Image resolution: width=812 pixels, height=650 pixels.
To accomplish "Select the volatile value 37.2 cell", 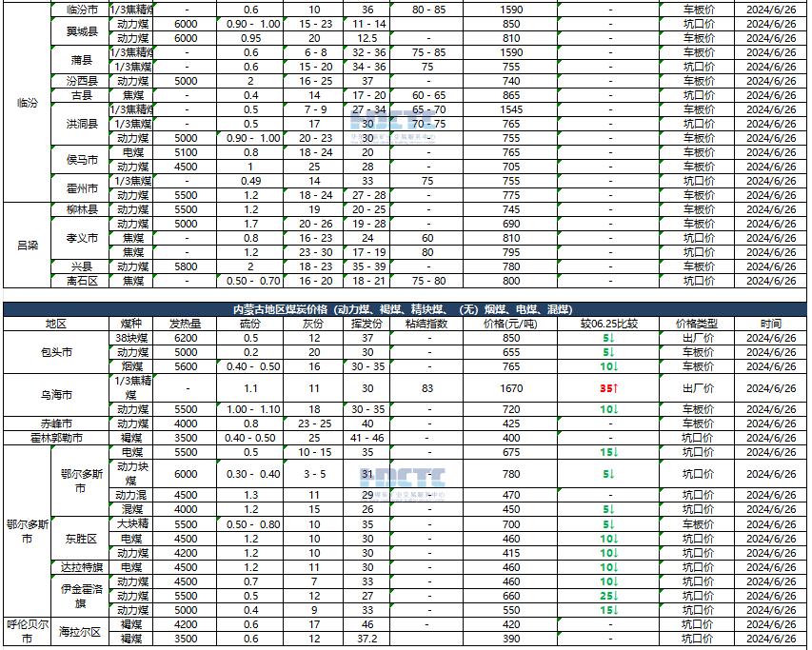I will click(366, 639).
